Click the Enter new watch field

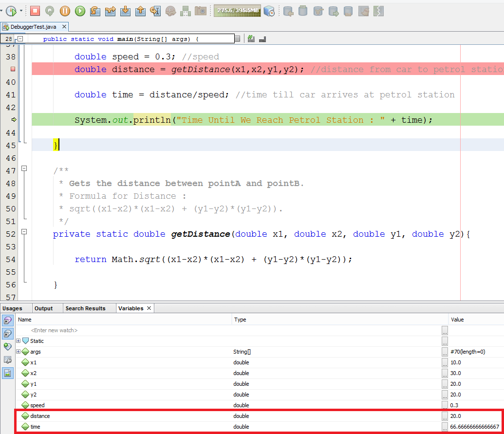point(54,330)
